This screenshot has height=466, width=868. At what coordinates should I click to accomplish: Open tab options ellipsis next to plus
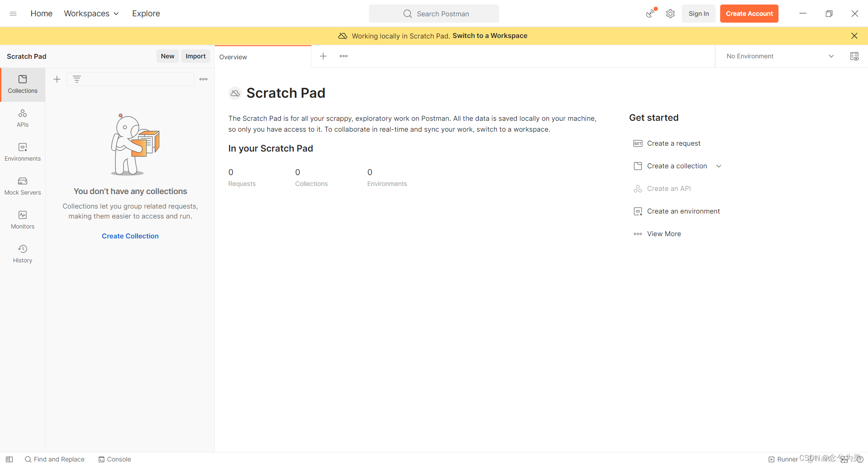pyautogui.click(x=344, y=56)
